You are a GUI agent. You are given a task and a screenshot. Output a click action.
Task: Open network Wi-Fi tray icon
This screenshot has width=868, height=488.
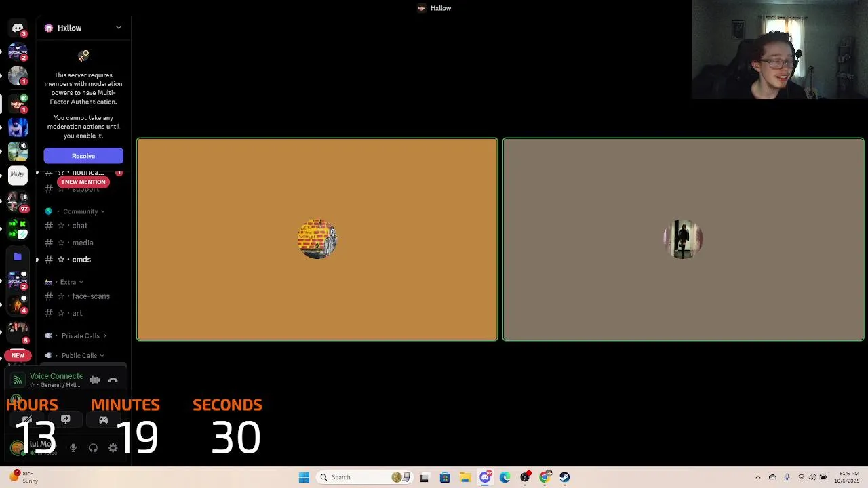coord(802,477)
